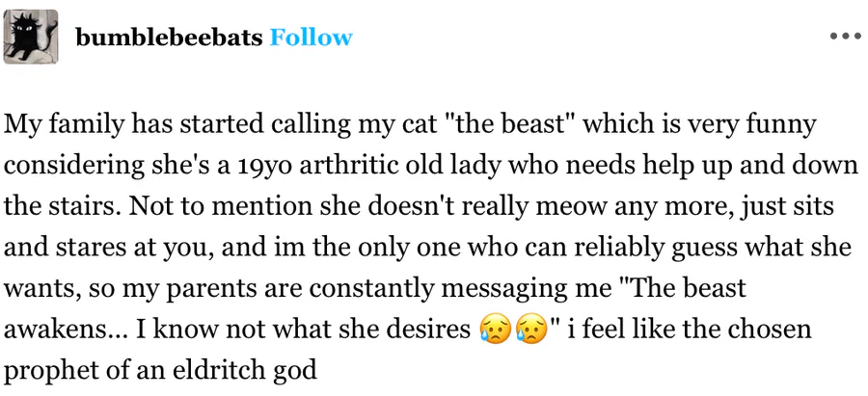Click the second crying emoji
This screenshot has width=868, height=396.
pos(529,330)
